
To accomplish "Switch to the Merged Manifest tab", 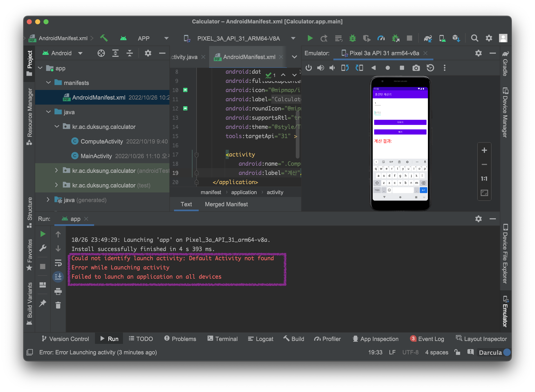I will [x=226, y=204].
